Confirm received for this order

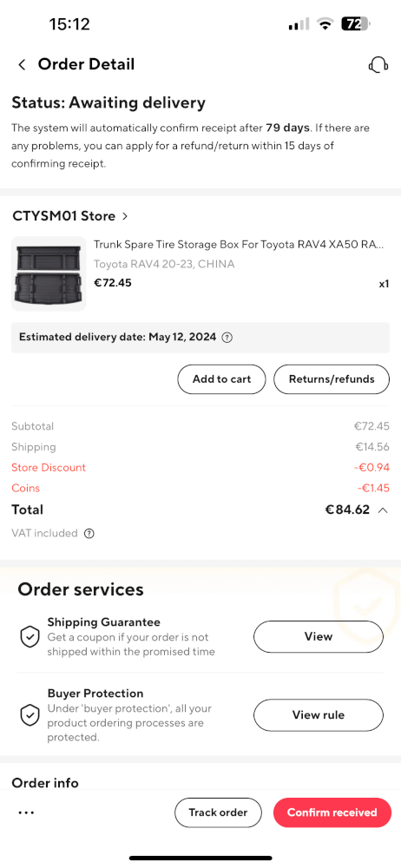pyautogui.click(x=332, y=812)
